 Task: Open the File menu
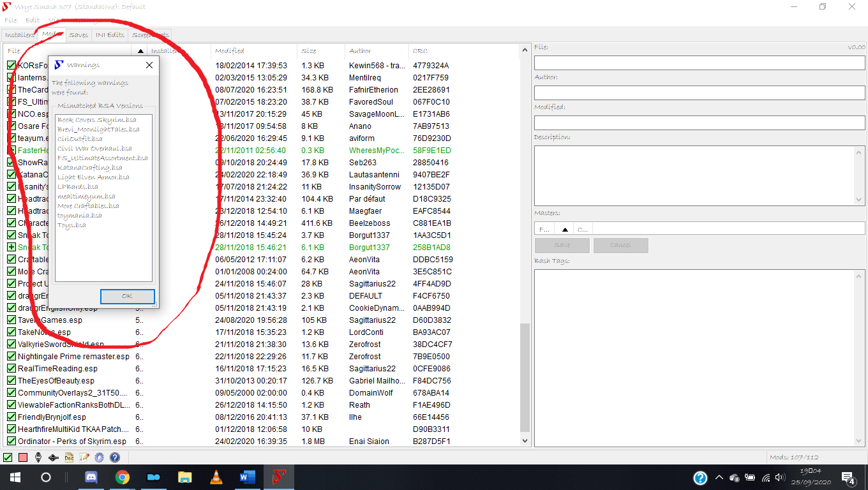coord(11,20)
